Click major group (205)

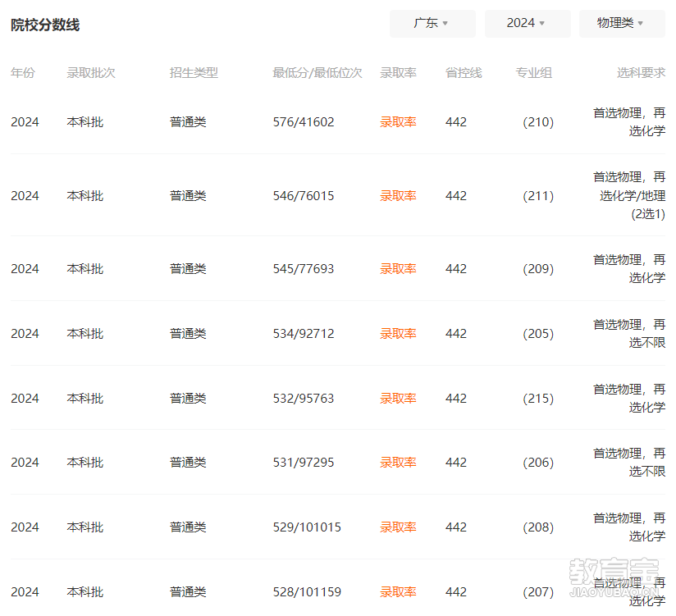click(538, 334)
